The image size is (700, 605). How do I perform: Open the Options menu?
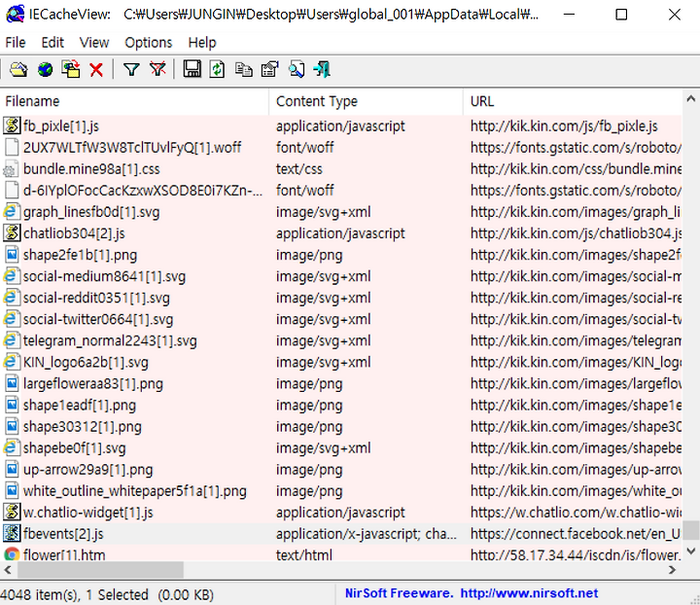click(148, 43)
